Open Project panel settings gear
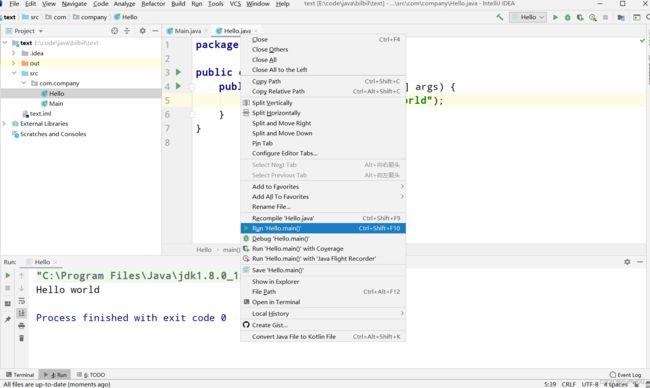Image resolution: width=650 pixels, height=388 pixels. click(142, 31)
